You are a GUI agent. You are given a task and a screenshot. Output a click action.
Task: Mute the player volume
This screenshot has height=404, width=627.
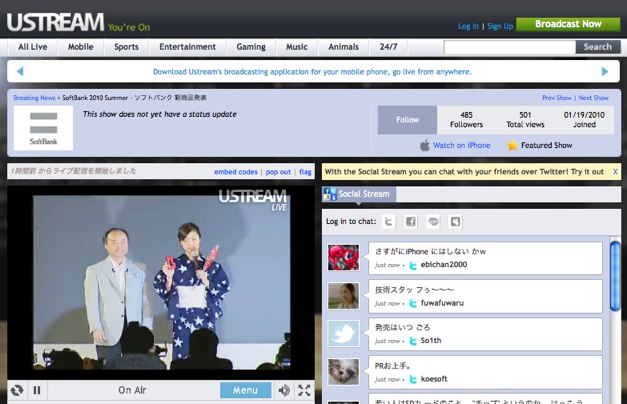pyautogui.click(x=284, y=390)
